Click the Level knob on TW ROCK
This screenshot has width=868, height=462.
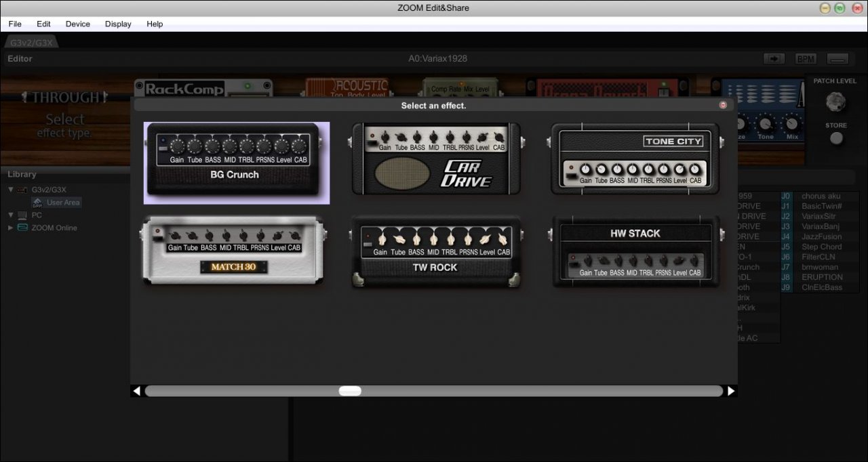tap(486, 239)
